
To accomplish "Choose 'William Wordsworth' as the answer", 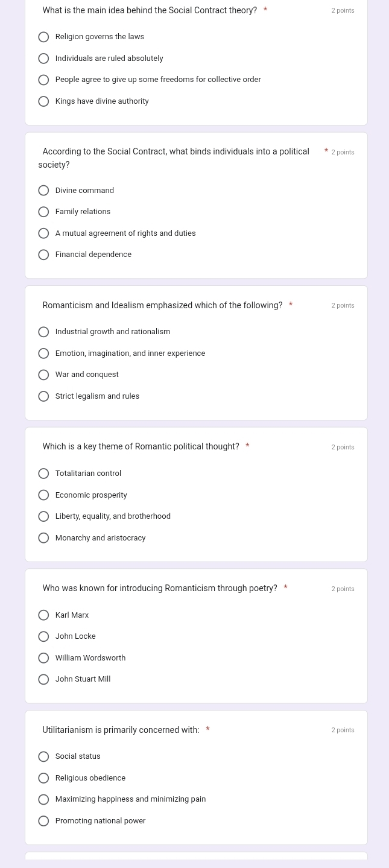I will click(x=43, y=658).
